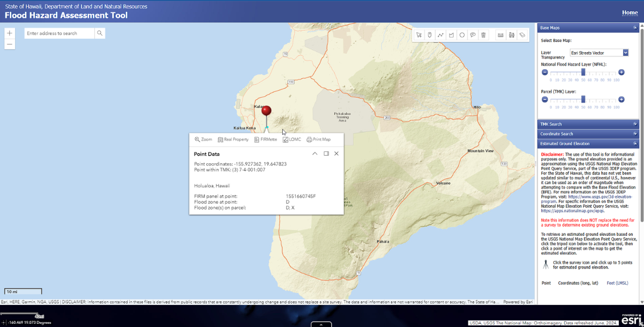This screenshot has width=644, height=327.
Task: Click the trash delete tool
Action: click(x=484, y=34)
